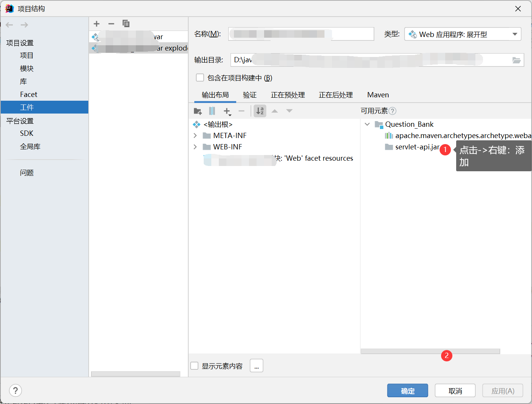
Task: Open SDK platform settings
Action: 27,133
